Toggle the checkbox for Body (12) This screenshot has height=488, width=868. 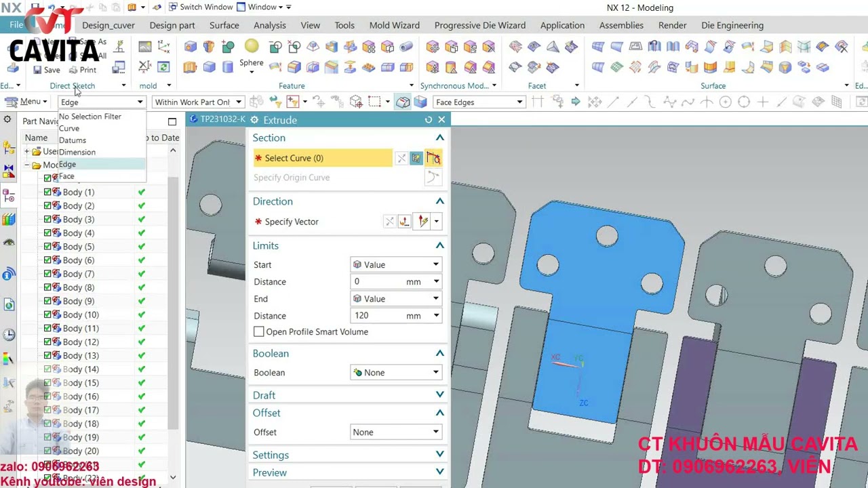(47, 342)
